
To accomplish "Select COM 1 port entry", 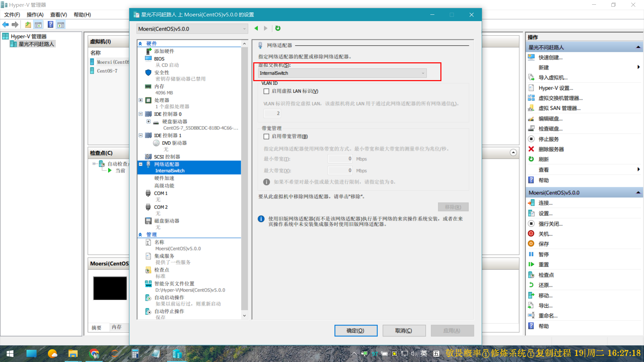I will (x=160, y=193).
